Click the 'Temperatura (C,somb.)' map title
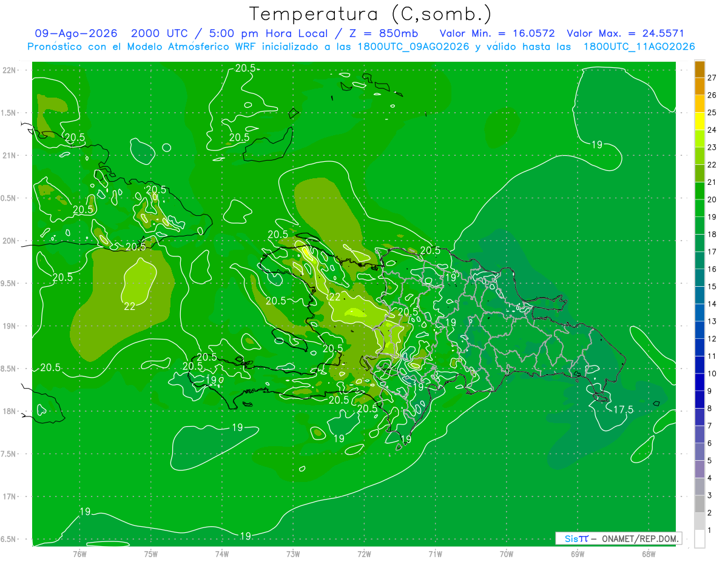The height and width of the screenshot is (562, 728). point(371,14)
